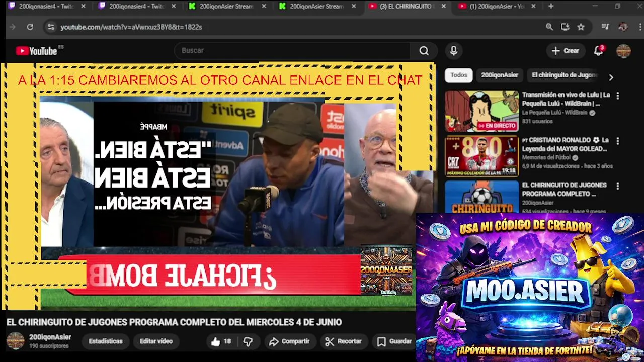This screenshot has width=644, height=362.
Task: Click '190 suscriptores' text
Action: coord(49,346)
